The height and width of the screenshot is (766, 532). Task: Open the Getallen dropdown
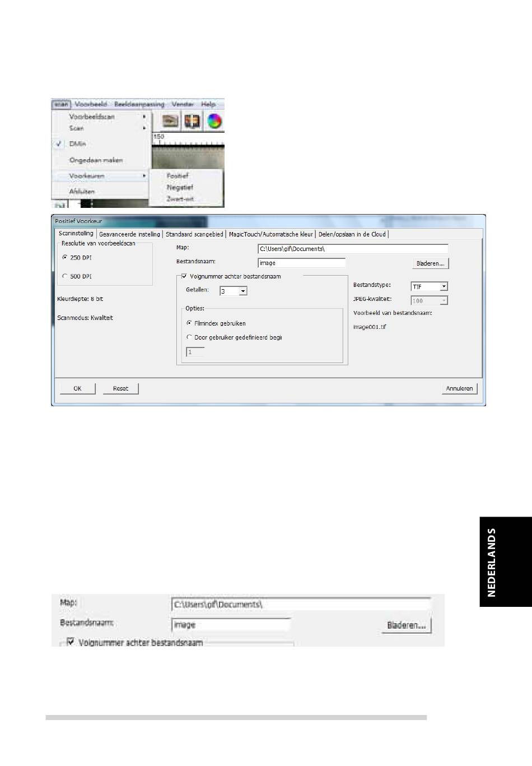point(242,291)
